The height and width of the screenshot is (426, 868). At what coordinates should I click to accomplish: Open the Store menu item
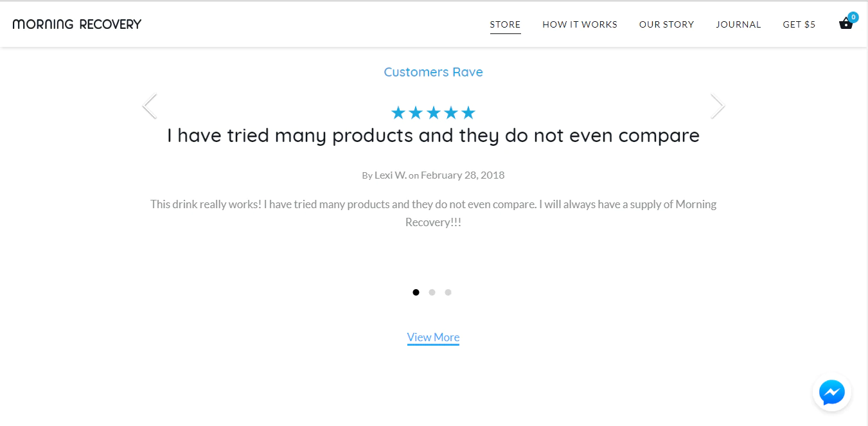point(505,24)
